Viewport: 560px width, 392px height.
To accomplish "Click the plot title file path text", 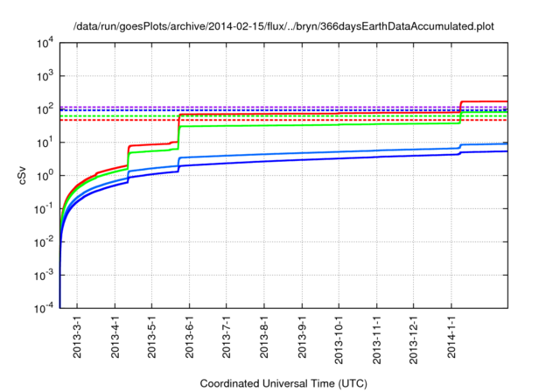I will [283, 26].
